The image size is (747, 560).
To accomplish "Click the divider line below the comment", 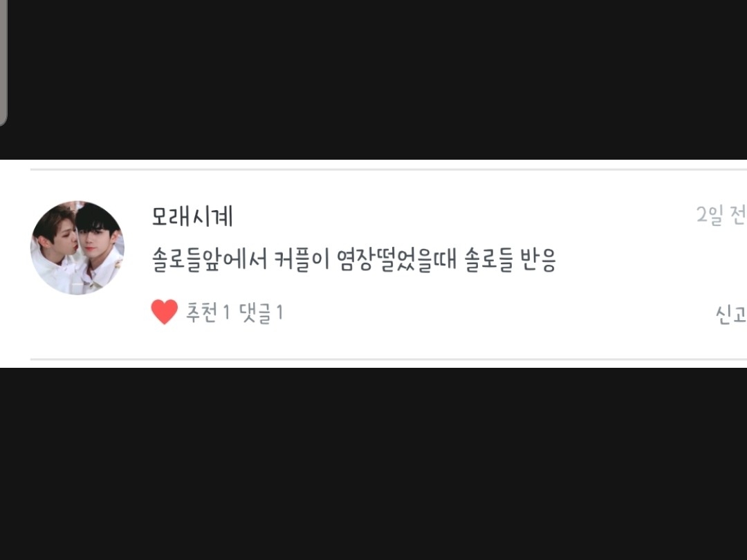I will pyautogui.click(x=389, y=360).
